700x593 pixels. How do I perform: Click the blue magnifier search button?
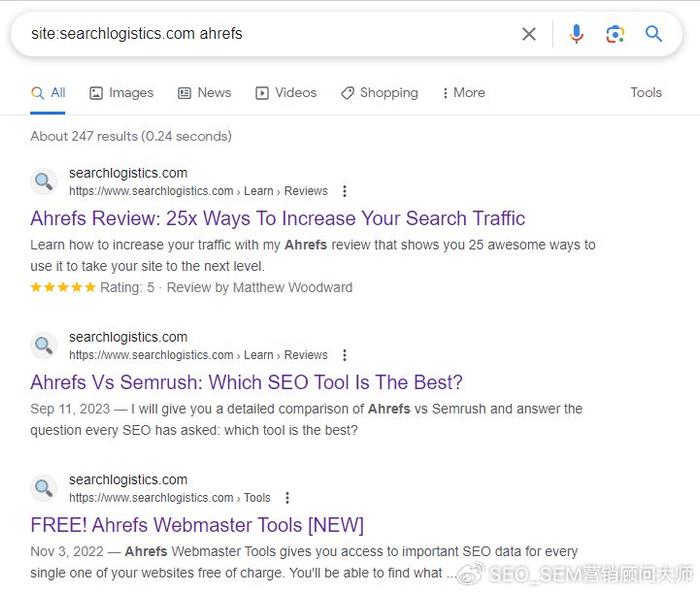click(x=654, y=34)
